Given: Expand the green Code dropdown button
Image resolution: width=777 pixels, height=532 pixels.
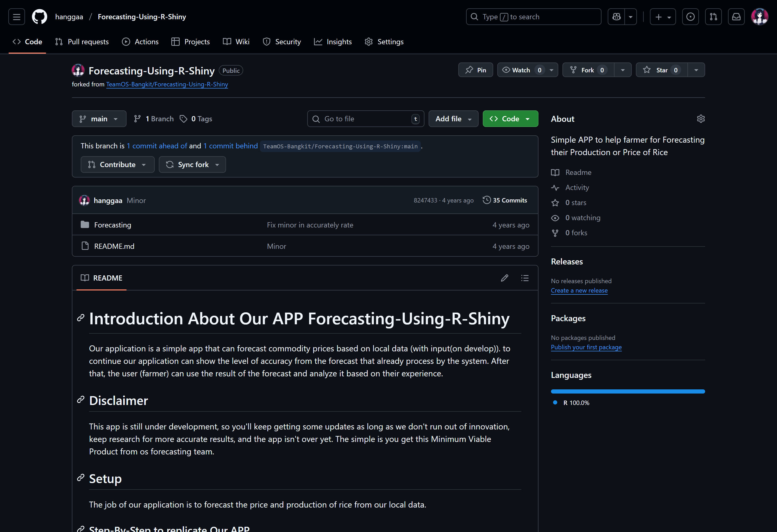Looking at the screenshot, I should click(510, 119).
